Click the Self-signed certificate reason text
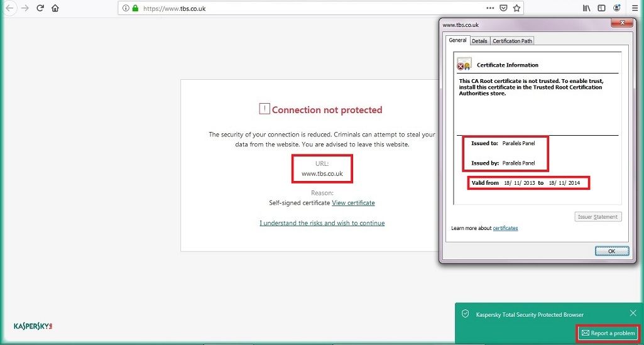Screen dimensions: 644x345 point(300,203)
